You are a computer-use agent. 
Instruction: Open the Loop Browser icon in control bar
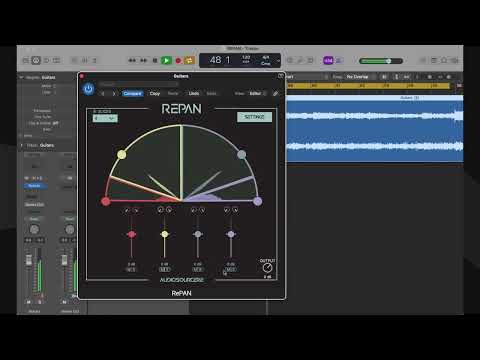pyautogui.click(x=444, y=60)
